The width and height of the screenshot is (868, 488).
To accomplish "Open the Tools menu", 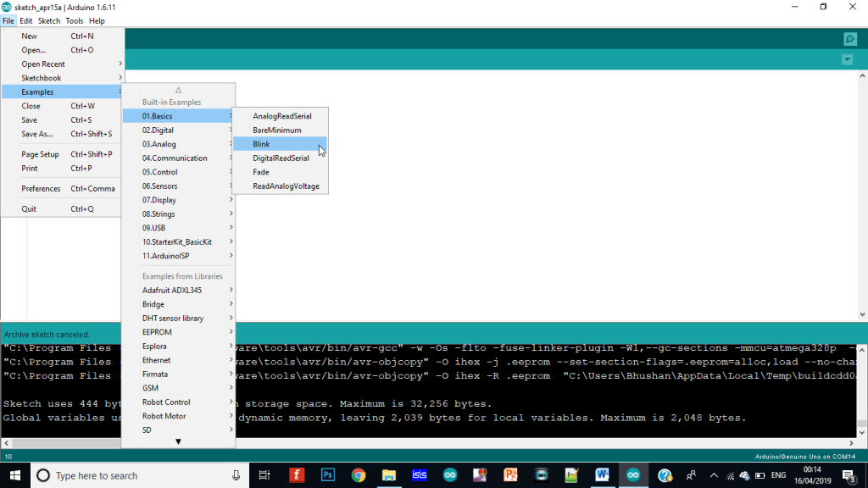I will pos(73,20).
